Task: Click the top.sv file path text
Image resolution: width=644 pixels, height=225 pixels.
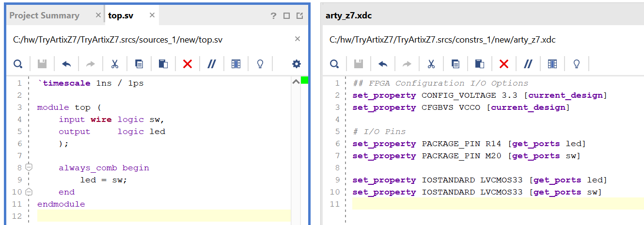Action: 118,40
